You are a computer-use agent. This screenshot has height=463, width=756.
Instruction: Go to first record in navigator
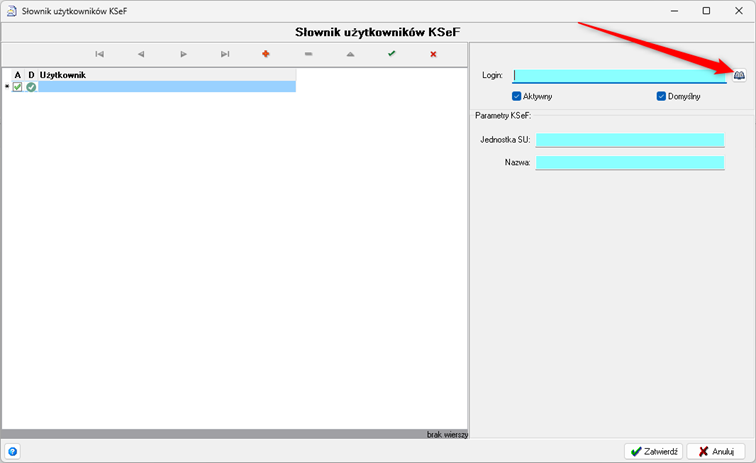pyautogui.click(x=99, y=54)
